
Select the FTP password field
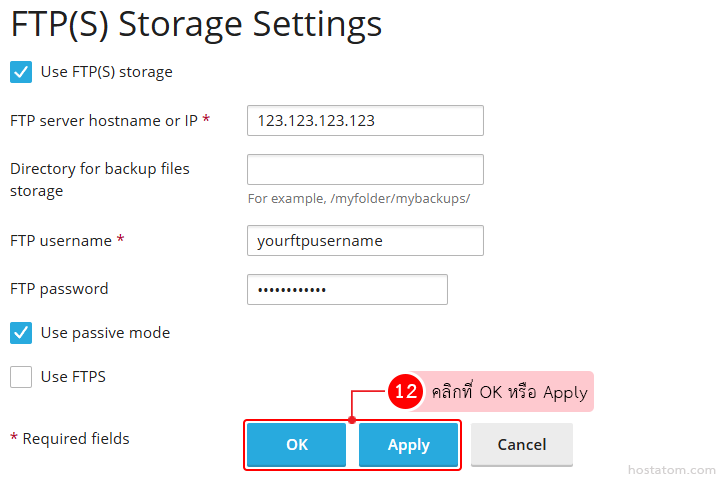click(x=347, y=289)
